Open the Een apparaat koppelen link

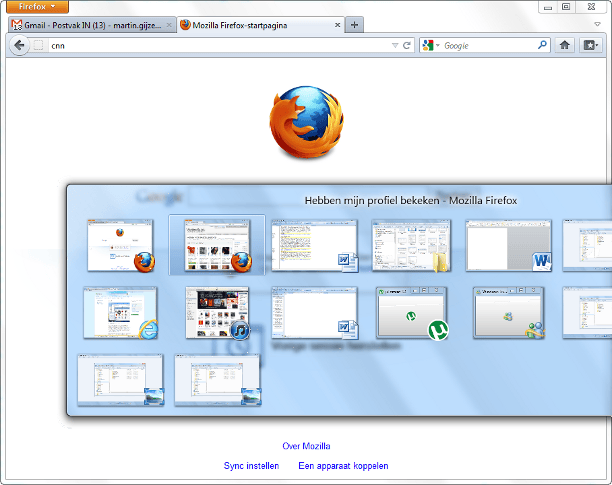343,465
